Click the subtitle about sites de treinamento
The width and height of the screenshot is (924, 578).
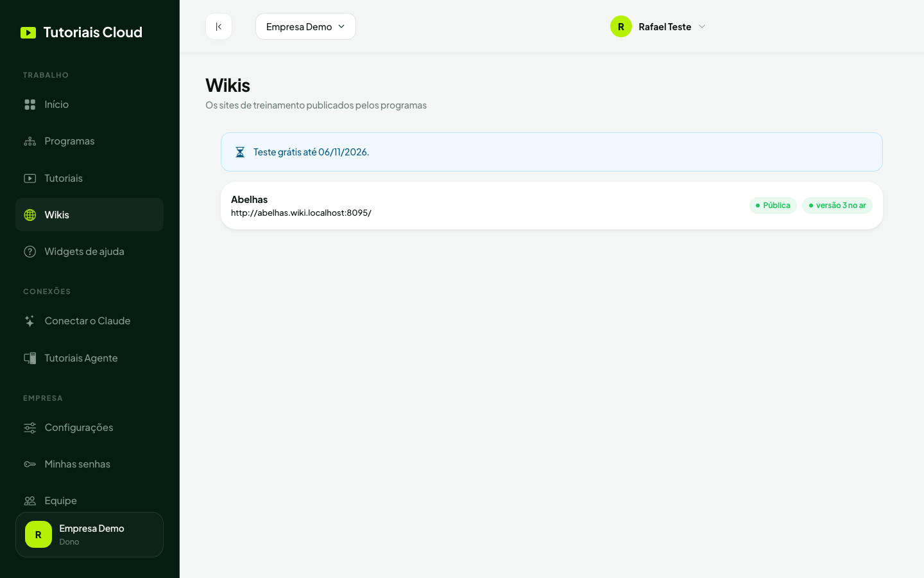coord(316,105)
